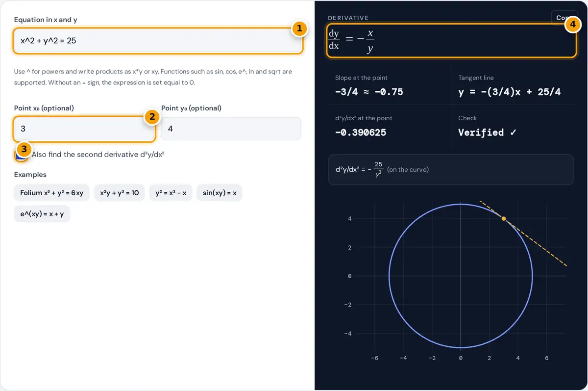This screenshot has height=391, width=588.
Task: Click the 'Also find the second derivative' label
Action: pyautogui.click(x=98, y=154)
